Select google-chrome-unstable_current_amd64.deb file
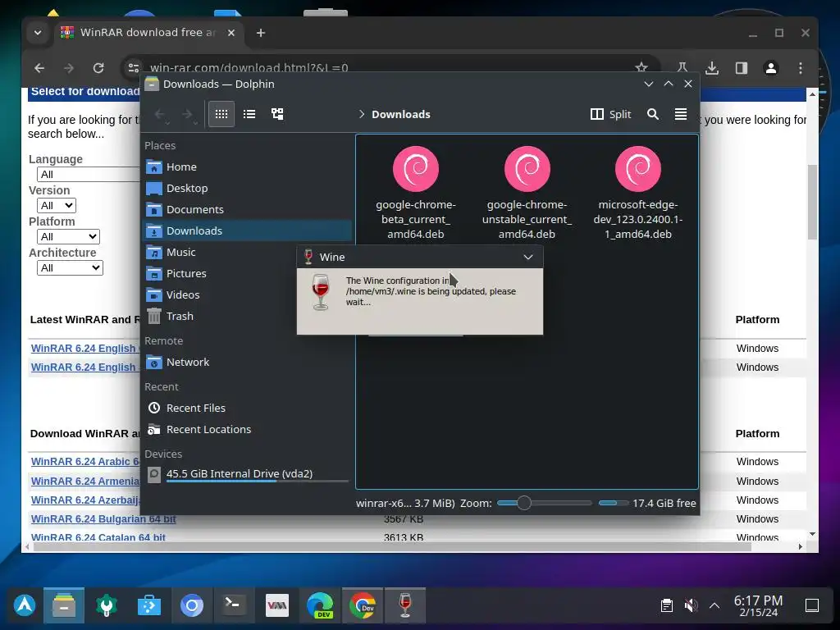 [x=527, y=193]
